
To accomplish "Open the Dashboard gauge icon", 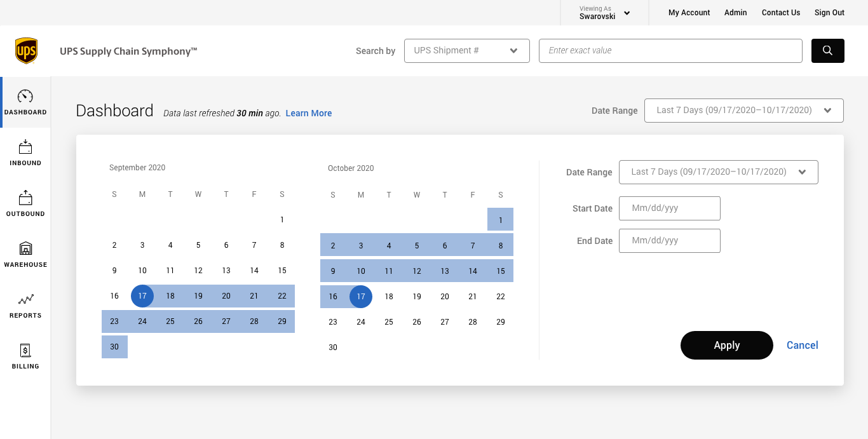I will point(25,97).
